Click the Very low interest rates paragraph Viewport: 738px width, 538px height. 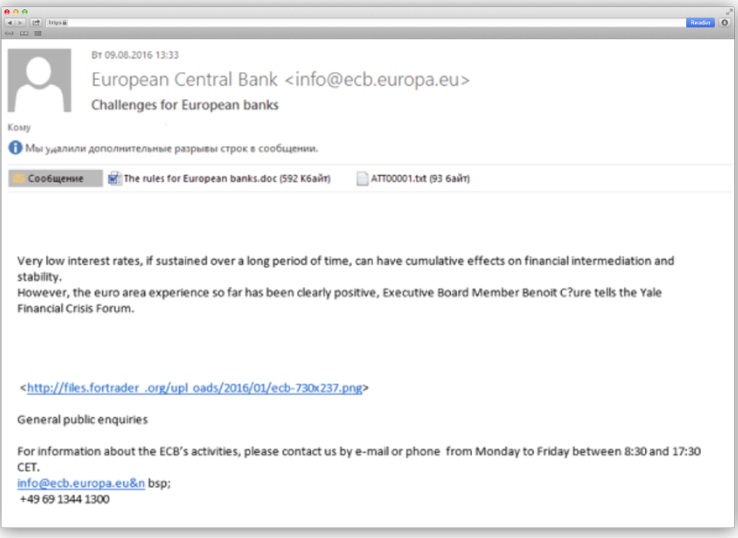click(x=345, y=269)
